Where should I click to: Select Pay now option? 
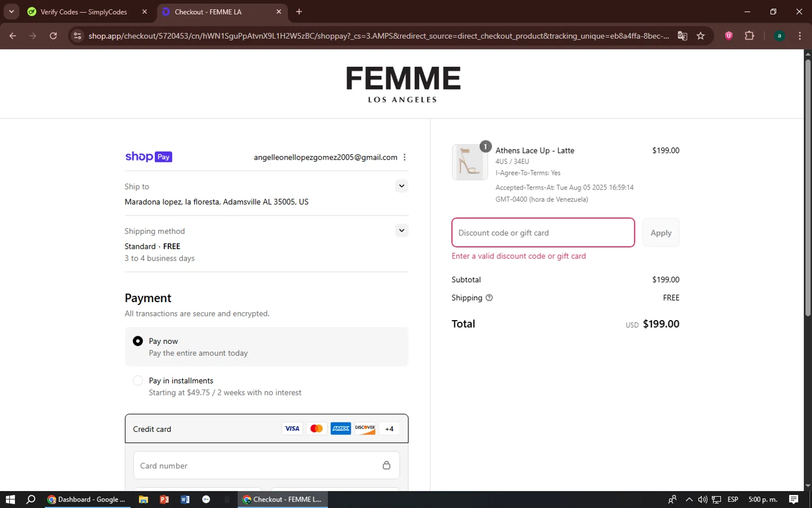137,341
